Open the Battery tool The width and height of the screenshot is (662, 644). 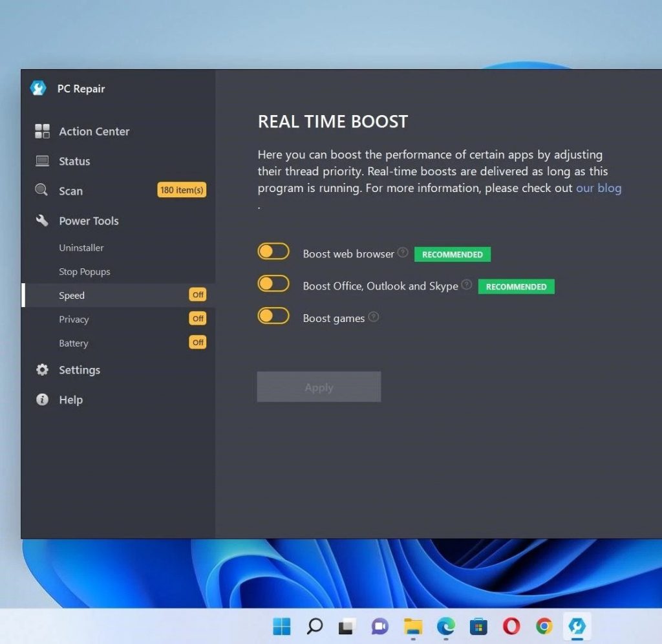pyautogui.click(x=73, y=343)
